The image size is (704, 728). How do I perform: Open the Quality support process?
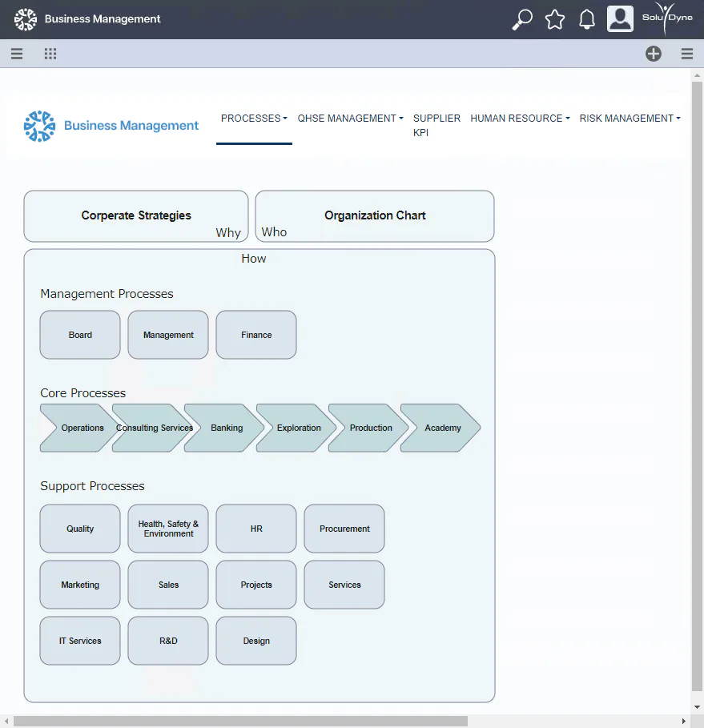pos(80,529)
